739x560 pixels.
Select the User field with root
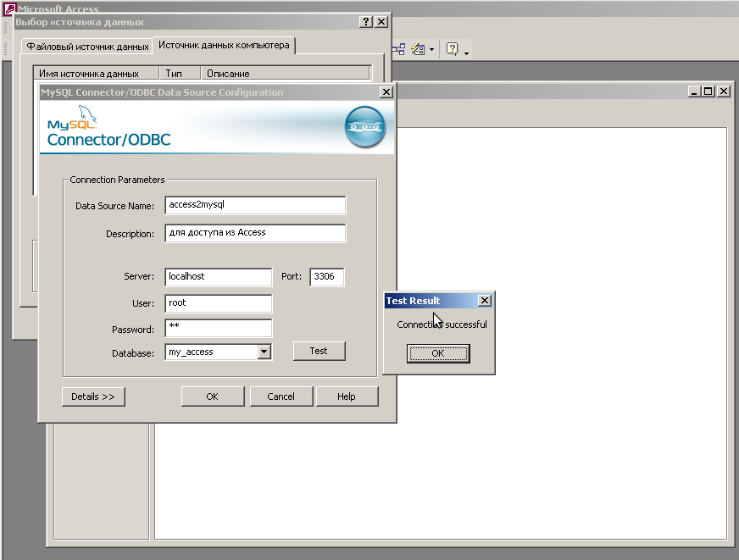tap(218, 303)
